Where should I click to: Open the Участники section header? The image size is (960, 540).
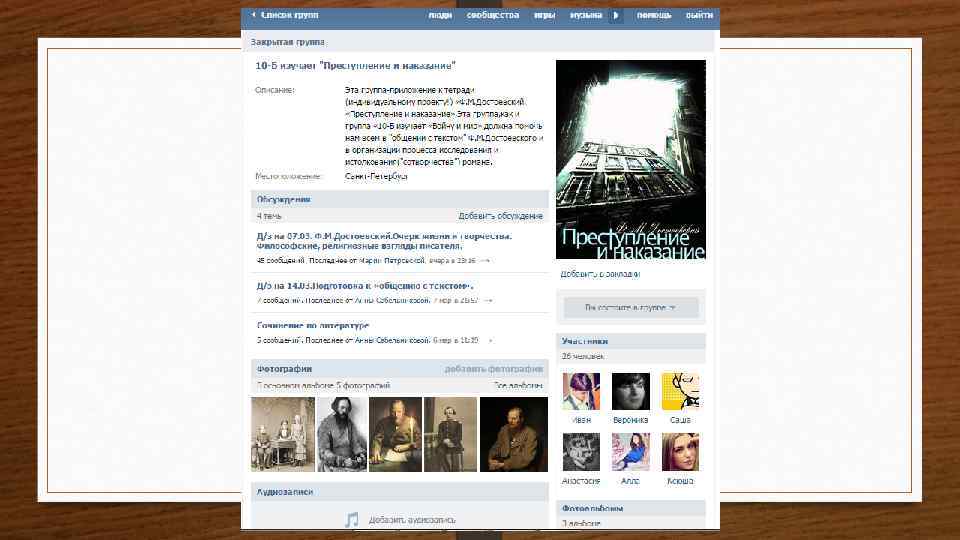point(631,341)
